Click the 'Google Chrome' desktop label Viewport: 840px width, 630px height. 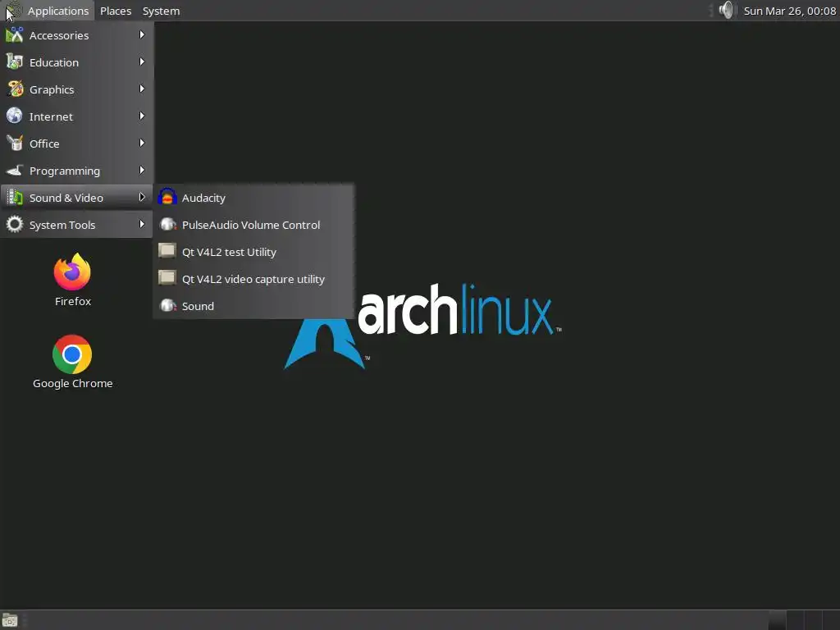[x=73, y=384]
